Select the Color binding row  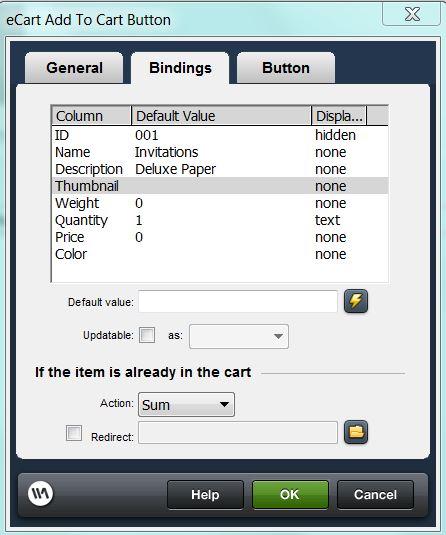click(220, 254)
